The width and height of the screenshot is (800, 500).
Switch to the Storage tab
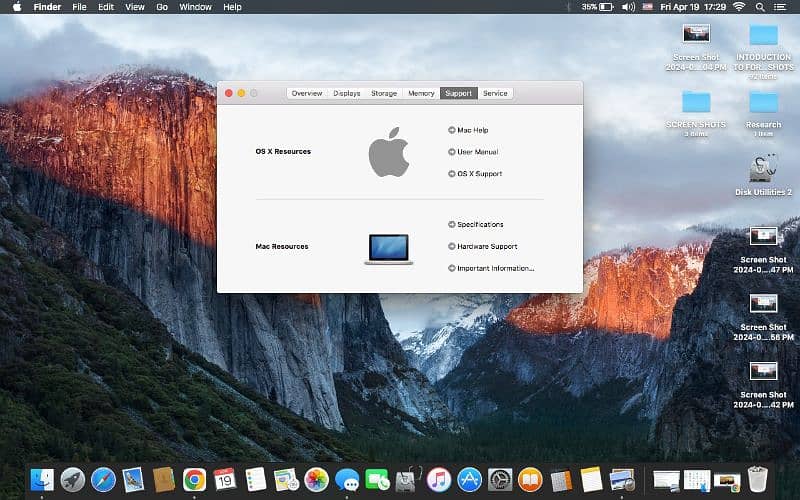coord(384,93)
